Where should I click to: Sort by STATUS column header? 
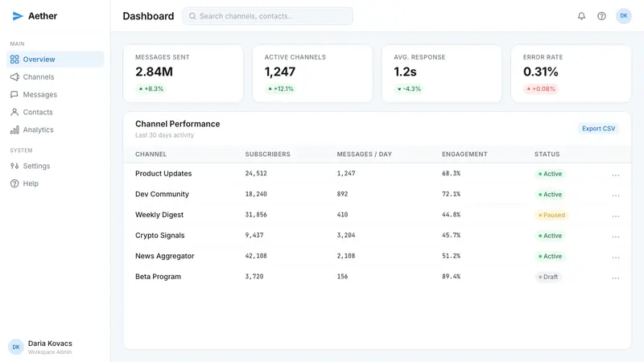[x=547, y=154]
